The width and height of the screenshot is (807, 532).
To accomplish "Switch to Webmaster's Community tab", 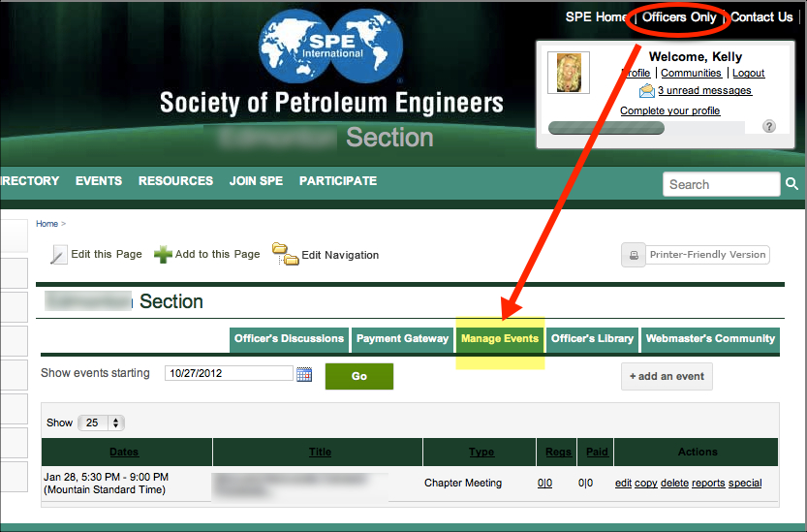I will (x=710, y=339).
